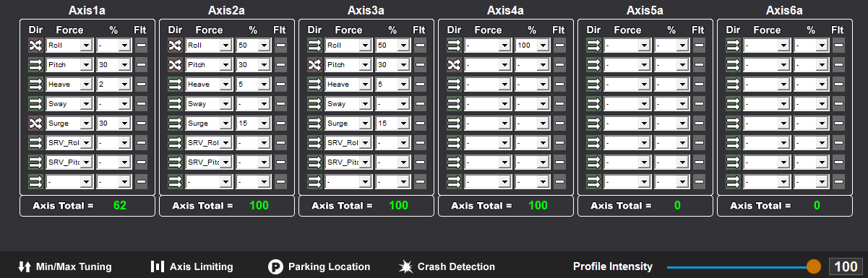Viewport: 868px width, 278px height.
Task: Toggle direction for Axis3a Sway row
Action: point(314,103)
